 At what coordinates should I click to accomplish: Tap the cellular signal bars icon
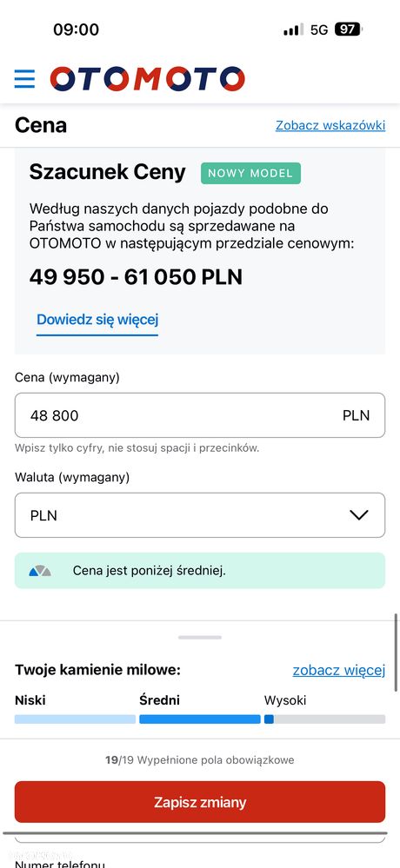[x=293, y=30]
